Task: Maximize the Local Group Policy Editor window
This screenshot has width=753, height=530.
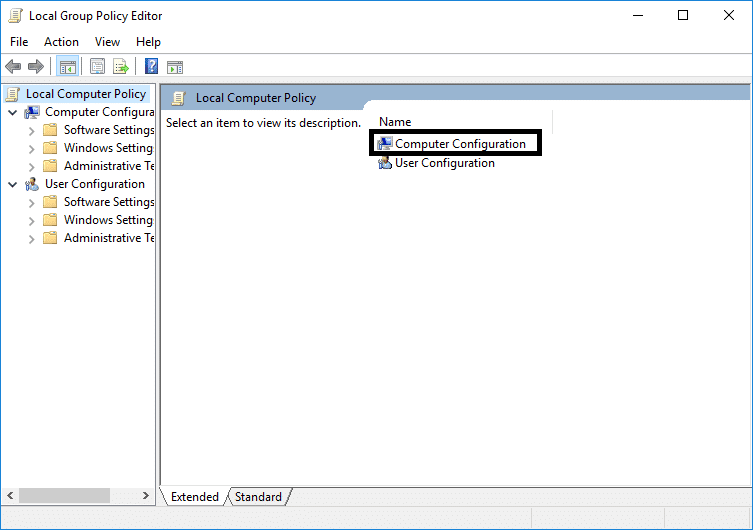Action: point(683,15)
